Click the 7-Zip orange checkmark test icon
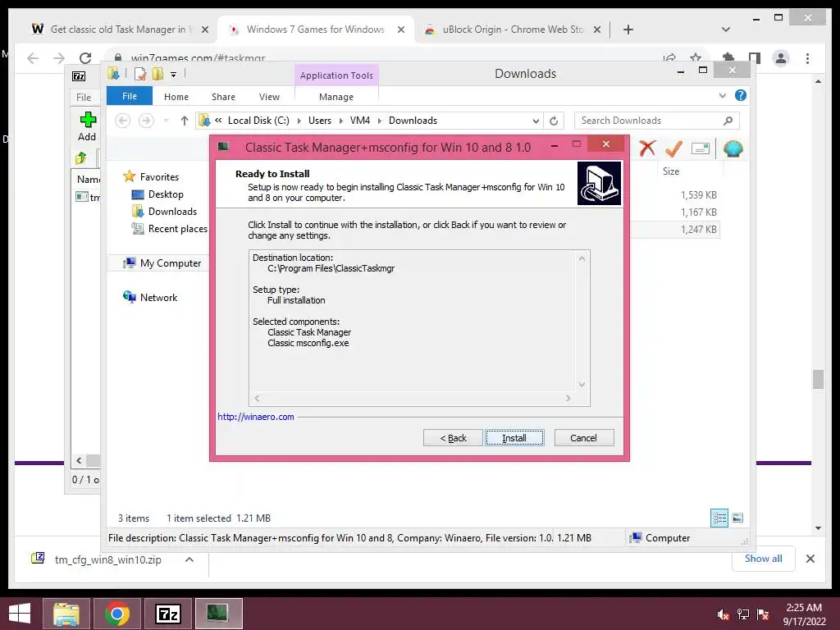Image resolution: width=840 pixels, height=630 pixels. pyautogui.click(x=673, y=148)
